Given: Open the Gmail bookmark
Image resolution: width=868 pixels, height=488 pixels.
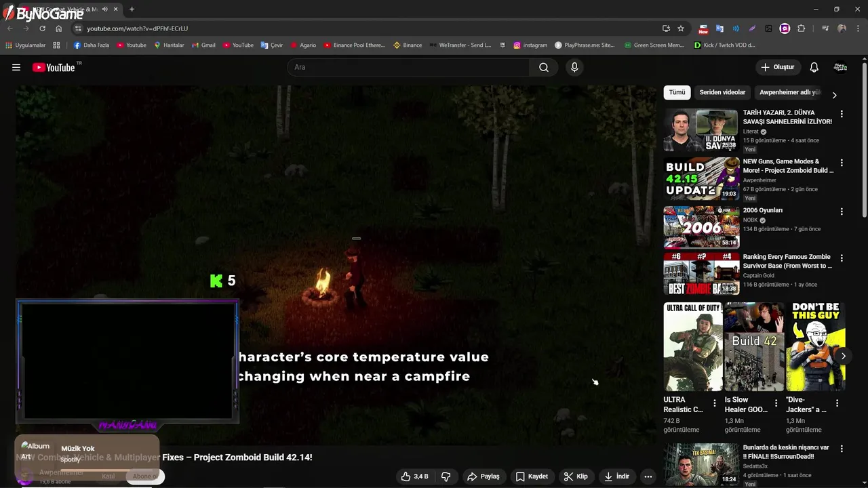Looking at the screenshot, I should [203, 45].
